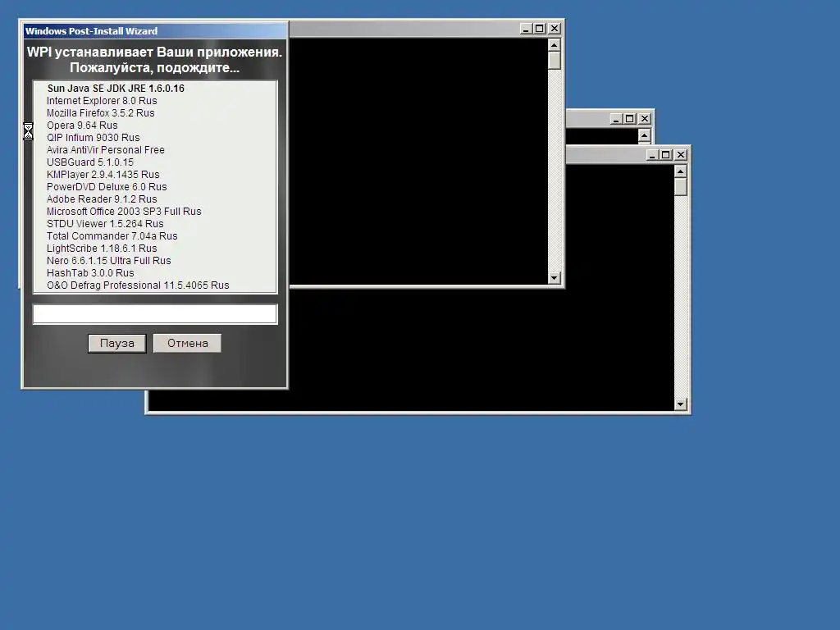Click scroll-down arrow in widest console window
The width and height of the screenshot is (840, 630).
click(x=680, y=404)
